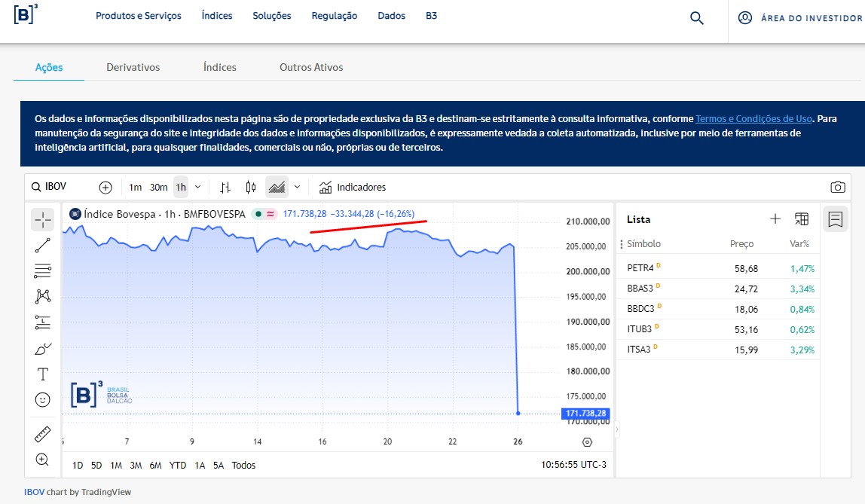Open the Soluções menu
Screen dimensions: 865x504
(272, 16)
